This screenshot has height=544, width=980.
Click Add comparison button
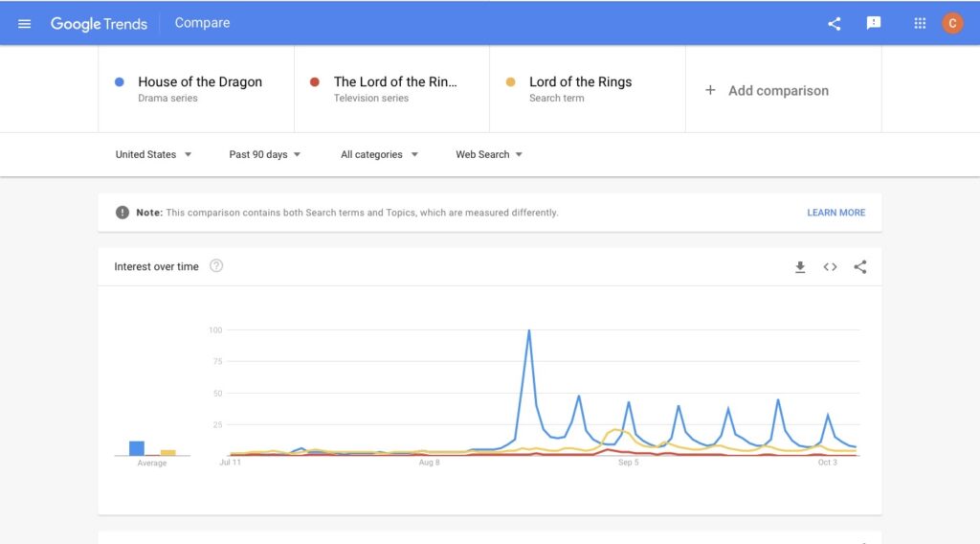(x=767, y=91)
